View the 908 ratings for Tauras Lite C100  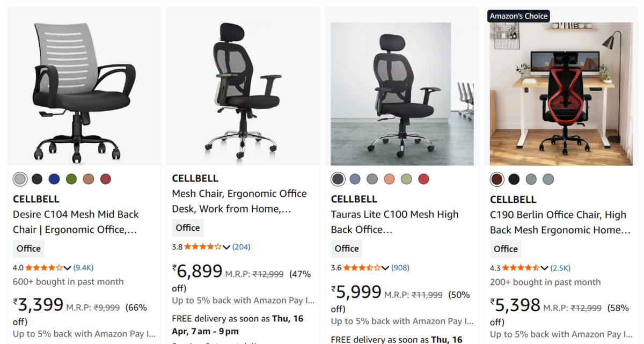(401, 267)
